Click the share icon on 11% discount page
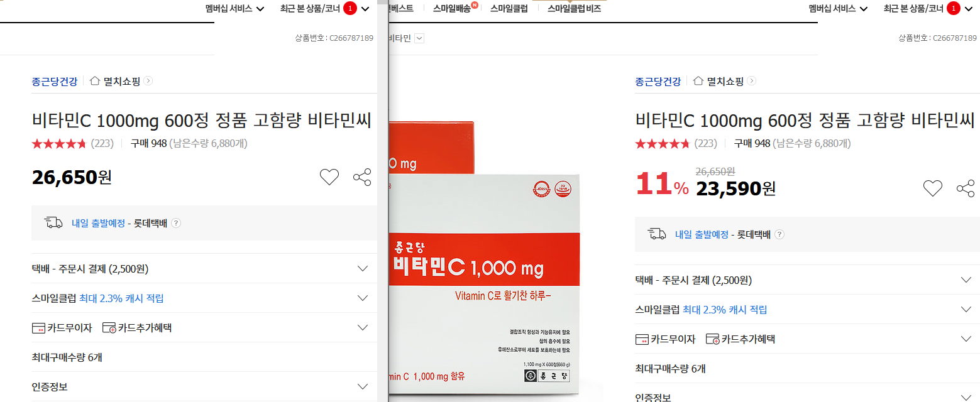980x402 pixels. pos(966,188)
